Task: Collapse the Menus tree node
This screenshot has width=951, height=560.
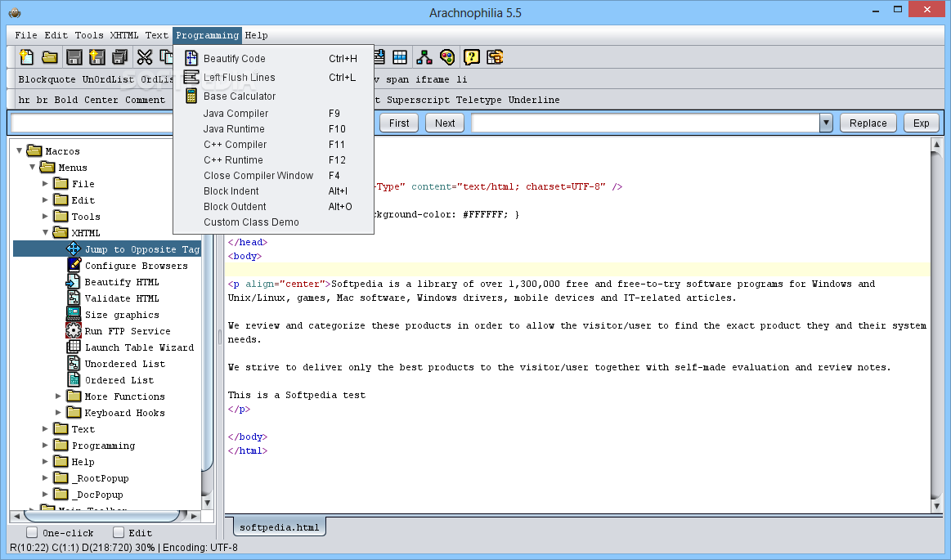Action: point(33,167)
